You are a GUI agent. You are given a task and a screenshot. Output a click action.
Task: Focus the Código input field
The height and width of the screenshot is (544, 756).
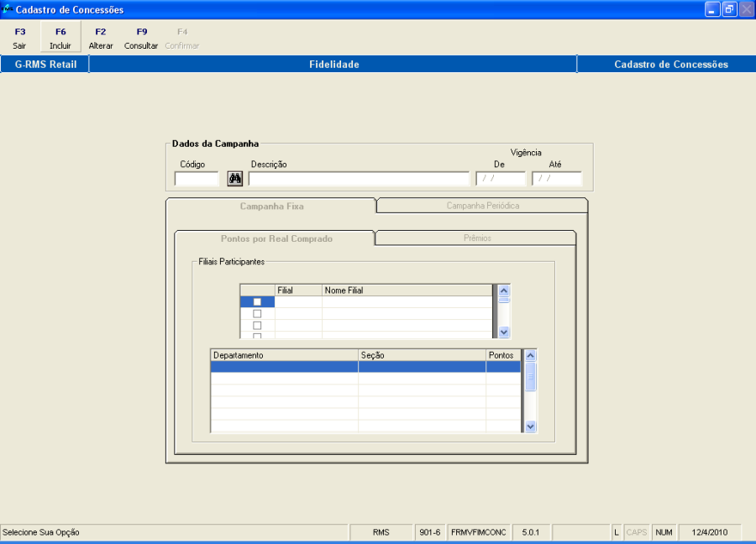197,179
